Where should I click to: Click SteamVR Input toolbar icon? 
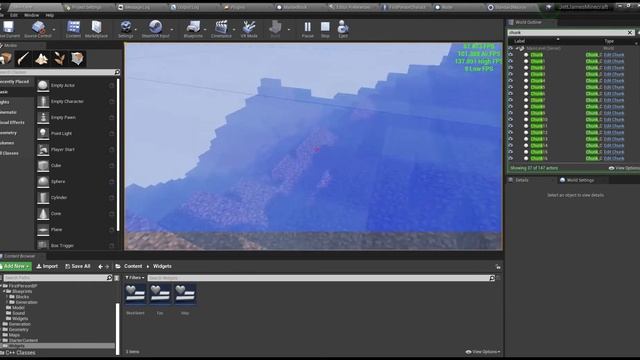pyautogui.click(x=155, y=28)
